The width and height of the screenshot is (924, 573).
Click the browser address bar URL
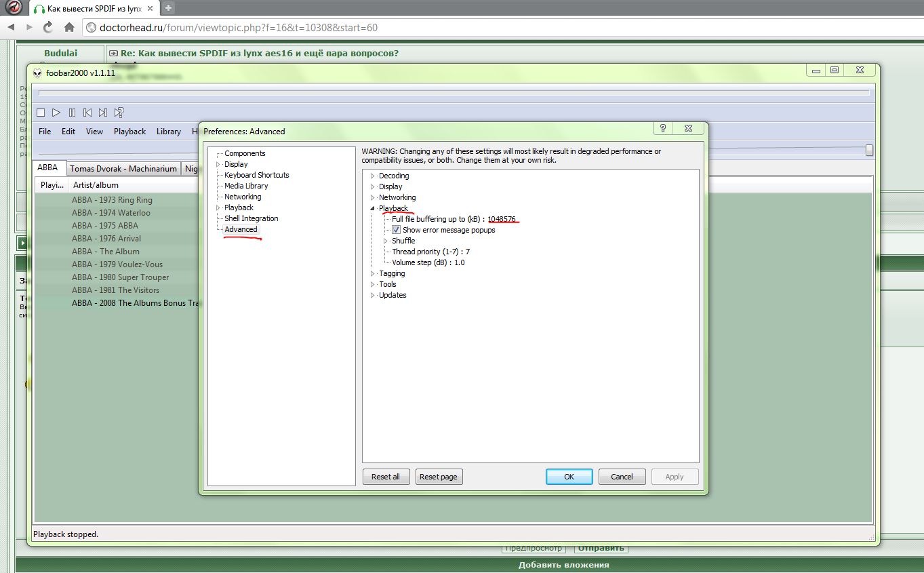coord(239,28)
